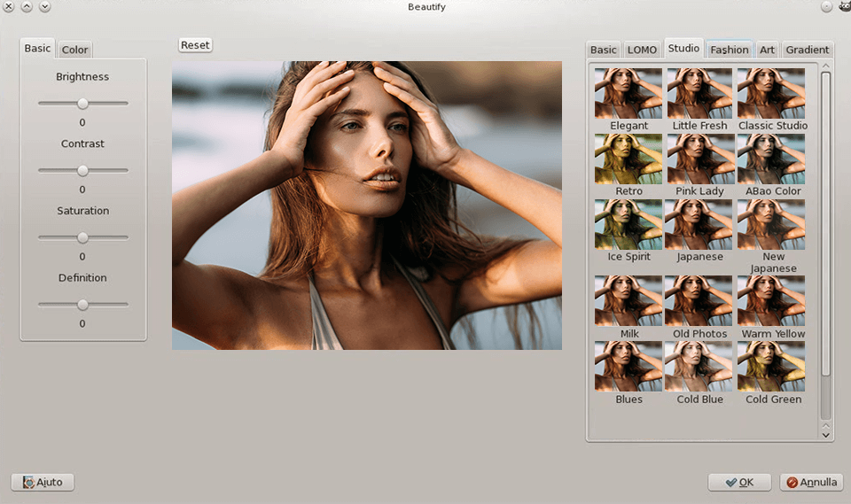This screenshot has width=851, height=504.
Task: Apply the Blues effect thumbnail
Action: point(628,367)
